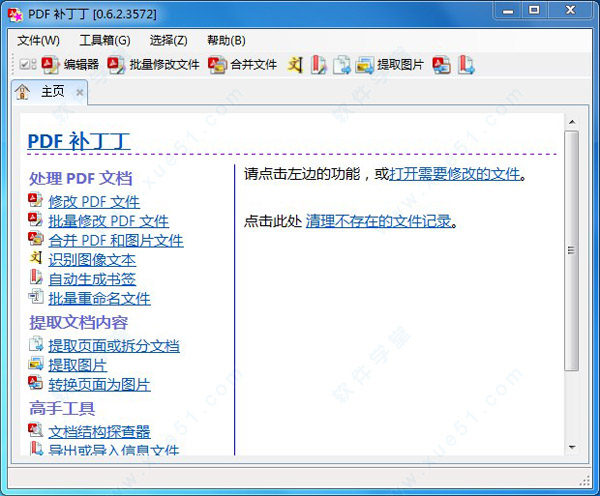600x496 pixels.
Task: Close the 主页 tab with its x
Action: (x=80, y=92)
